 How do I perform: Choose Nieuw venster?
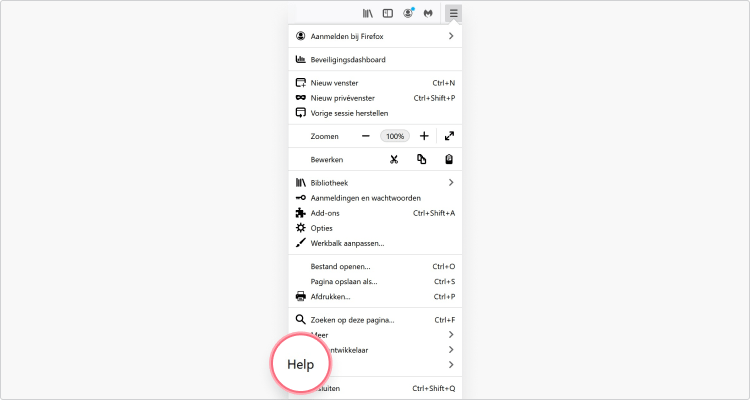375,83
